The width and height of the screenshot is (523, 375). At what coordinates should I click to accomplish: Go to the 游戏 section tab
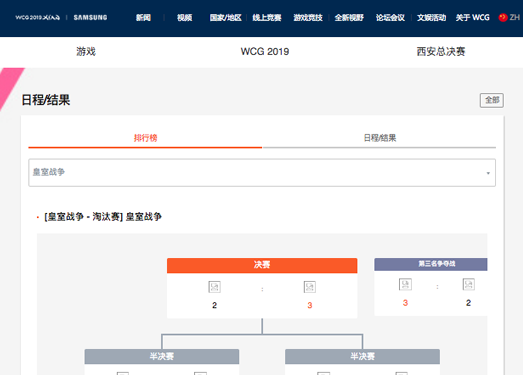coord(86,51)
